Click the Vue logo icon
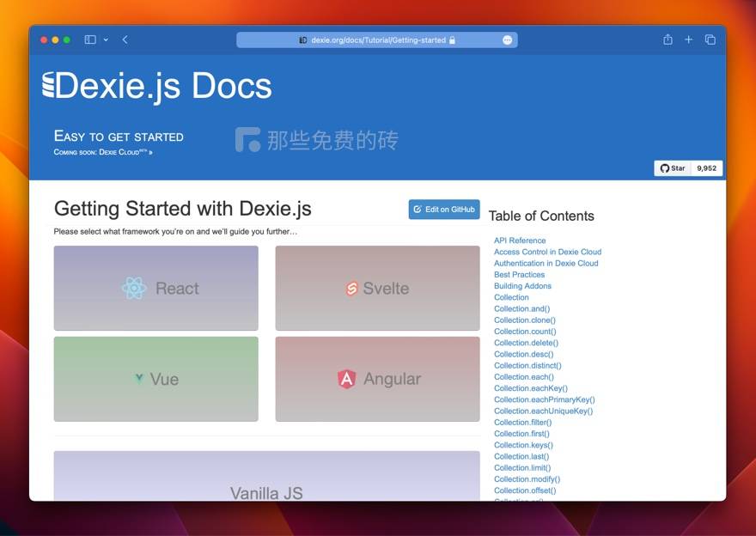The height and width of the screenshot is (536, 756). pos(139,379)
